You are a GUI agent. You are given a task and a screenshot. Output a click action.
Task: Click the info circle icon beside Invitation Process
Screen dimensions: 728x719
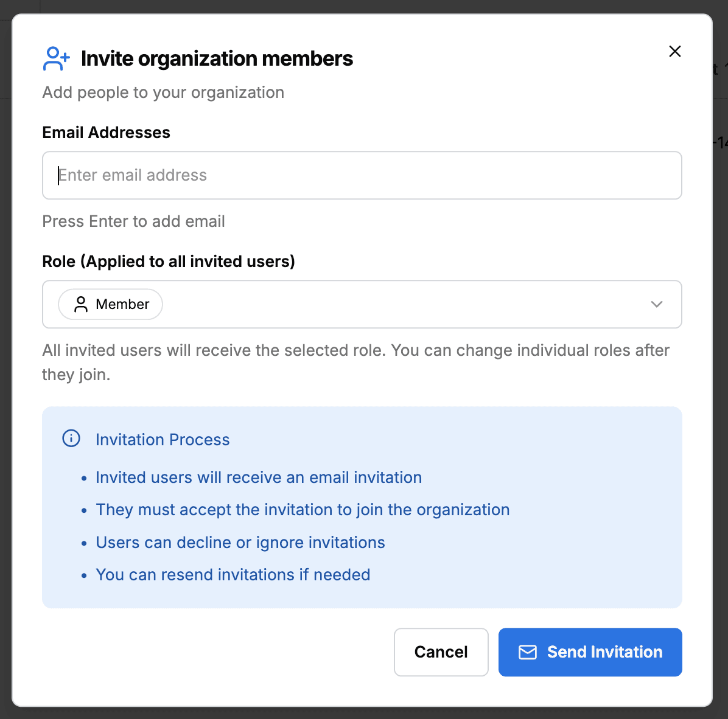click(x=71, y=439)
